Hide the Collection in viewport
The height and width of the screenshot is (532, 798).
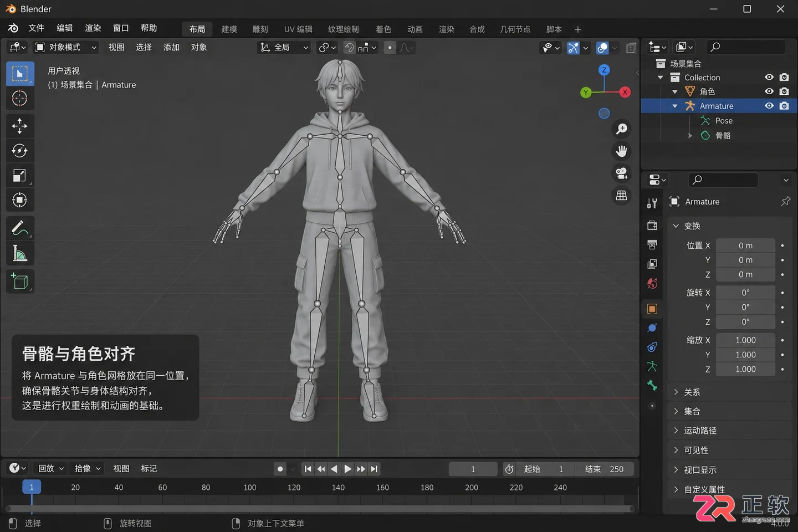coord(769,77)
